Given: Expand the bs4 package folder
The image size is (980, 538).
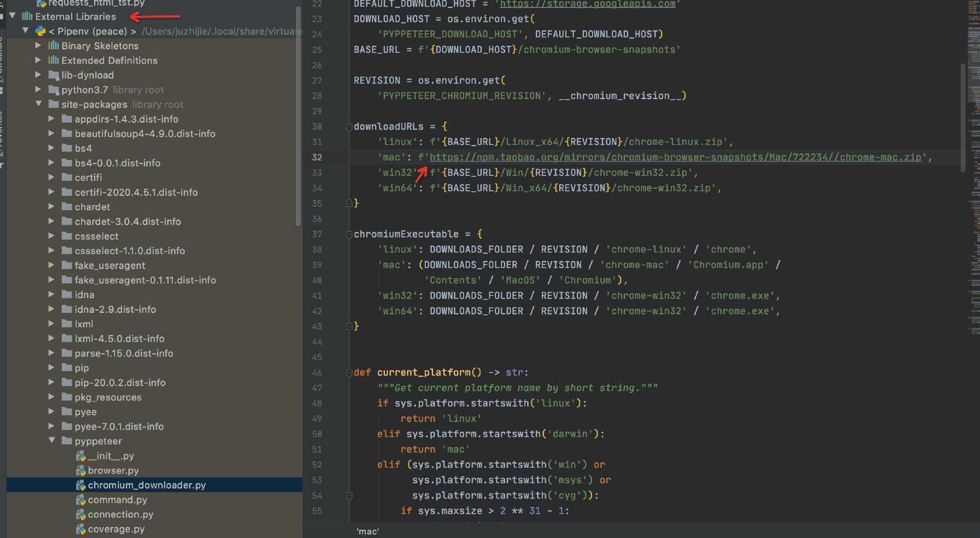Looking at the screenshot, I should 51,148.
